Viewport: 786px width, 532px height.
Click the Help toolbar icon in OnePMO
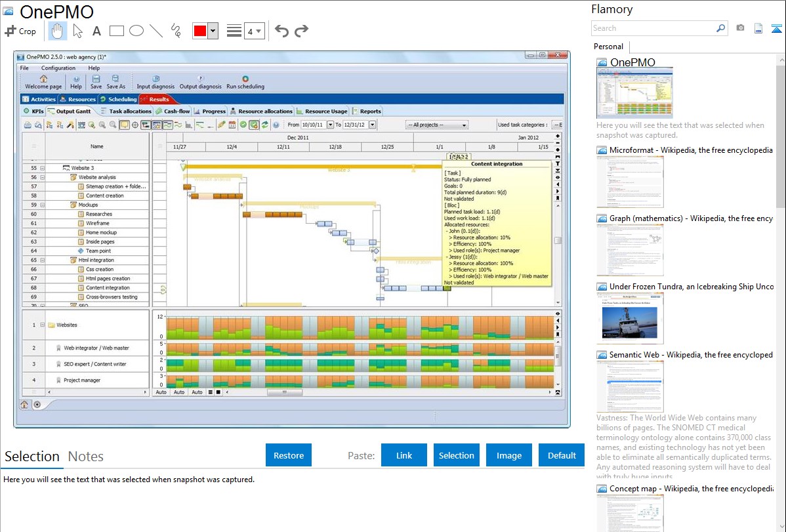76,79
